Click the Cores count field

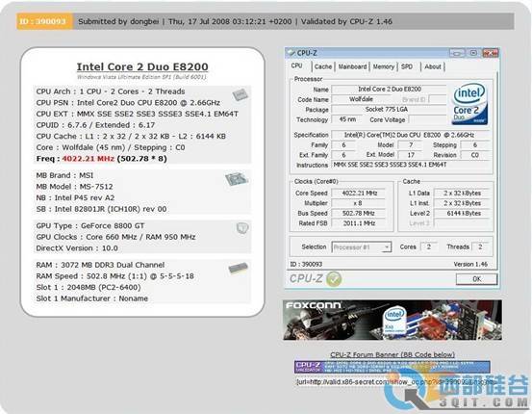click(x=428, y=246)
